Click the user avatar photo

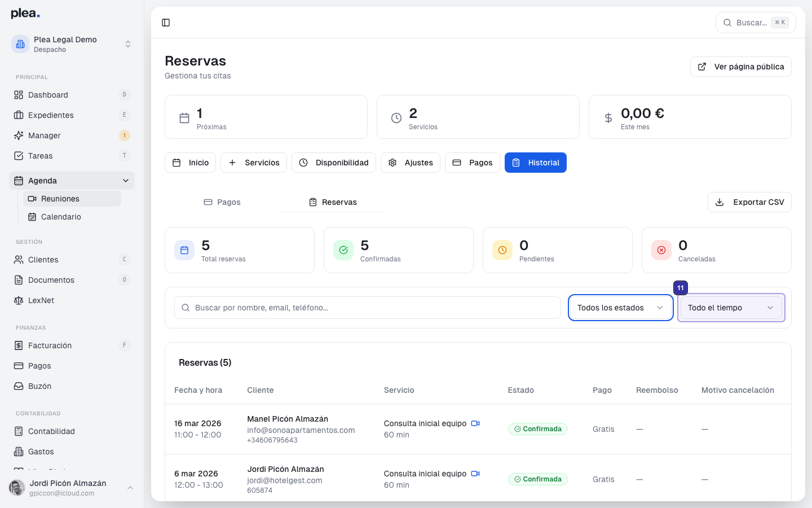tap(17, 488)
